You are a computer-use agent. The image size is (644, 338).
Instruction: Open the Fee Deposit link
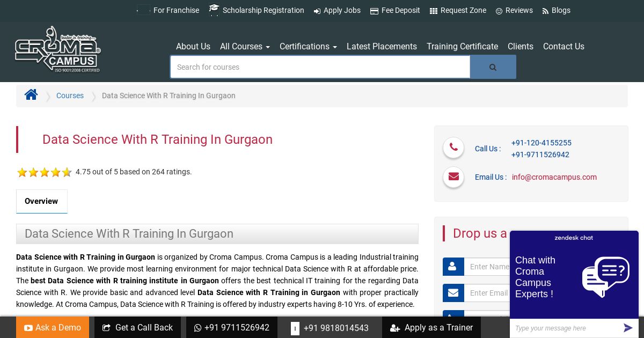pyautogui.click(x=400, y=10)
